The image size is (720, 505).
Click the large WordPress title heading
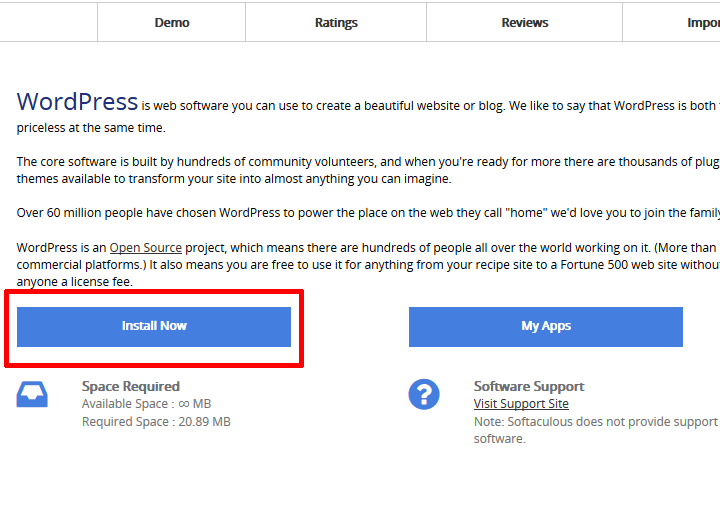coord(77,102)
